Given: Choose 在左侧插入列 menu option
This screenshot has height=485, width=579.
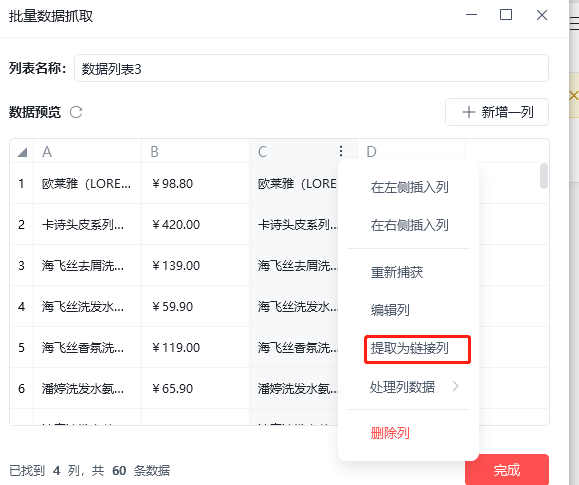Looking at the screenshot, I should (409, 187).
